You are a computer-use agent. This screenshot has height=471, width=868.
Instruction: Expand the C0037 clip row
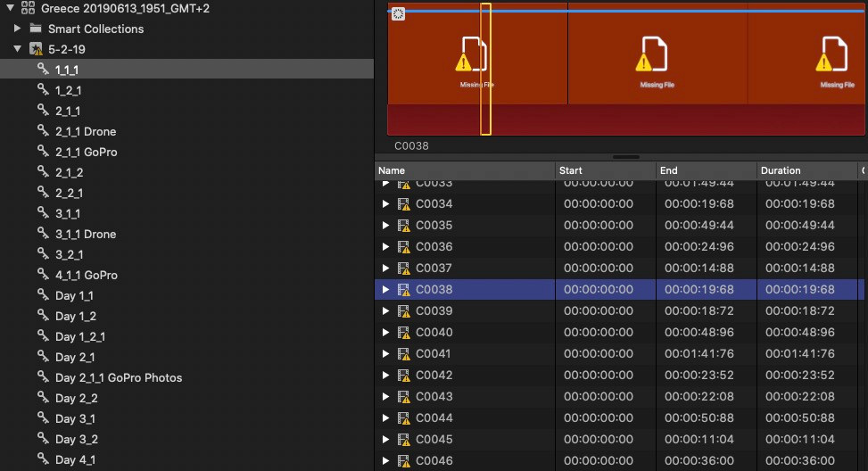point(386,268)
